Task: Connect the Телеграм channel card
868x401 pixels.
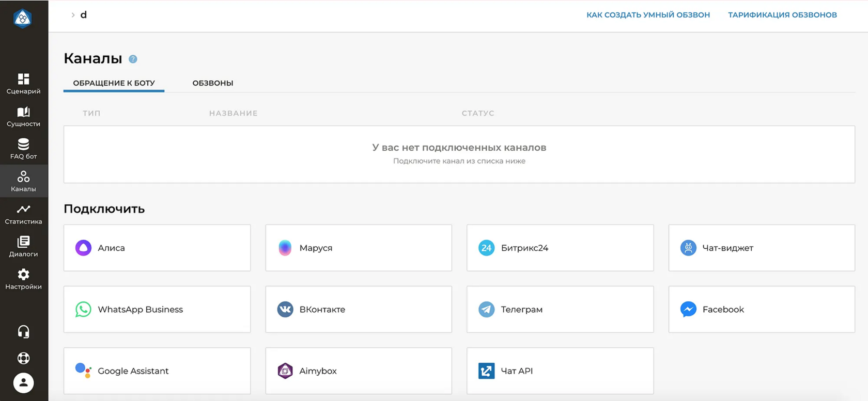Action: [560, 309]
